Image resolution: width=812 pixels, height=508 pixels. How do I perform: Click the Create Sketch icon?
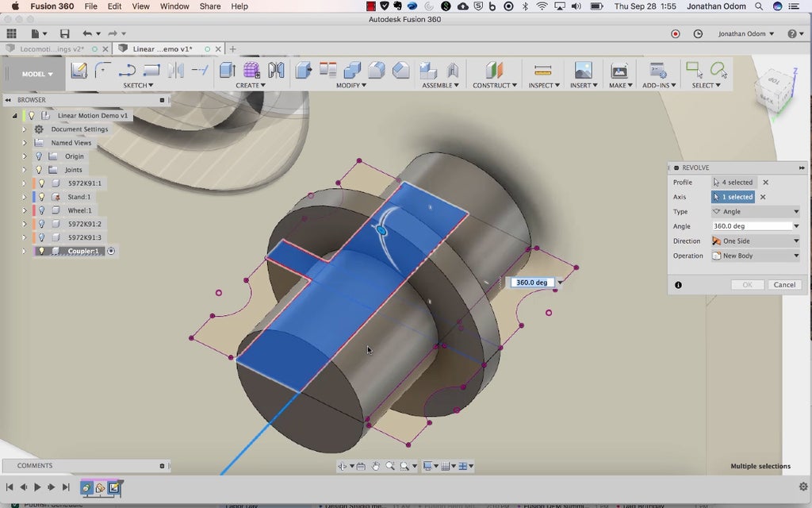point(79,71)
